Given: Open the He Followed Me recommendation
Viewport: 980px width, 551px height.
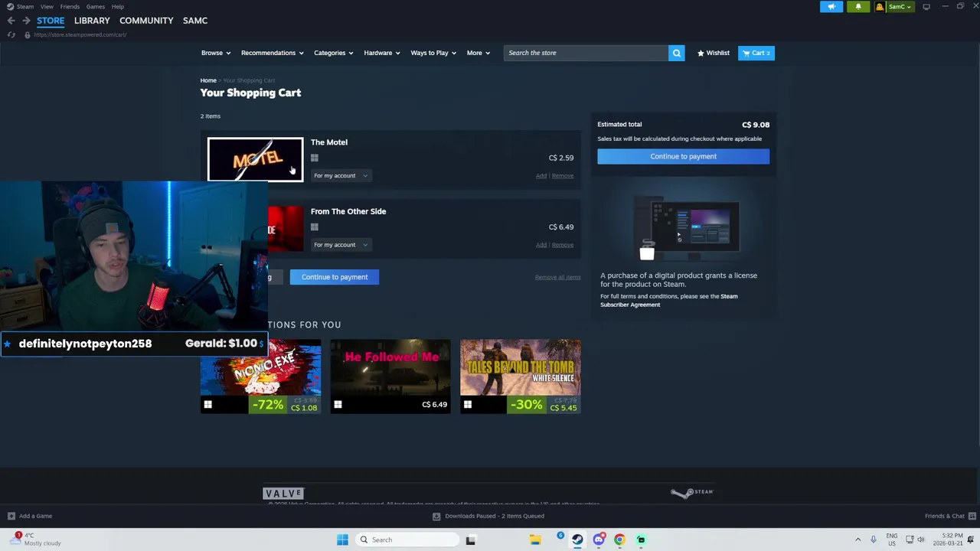Looking at the screenshot, I should tap(390, 377).
